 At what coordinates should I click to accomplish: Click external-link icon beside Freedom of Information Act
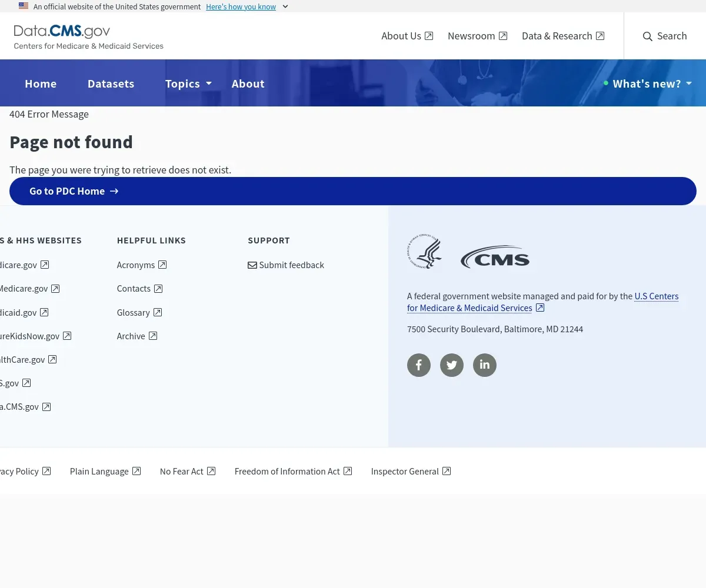(348, 471)
